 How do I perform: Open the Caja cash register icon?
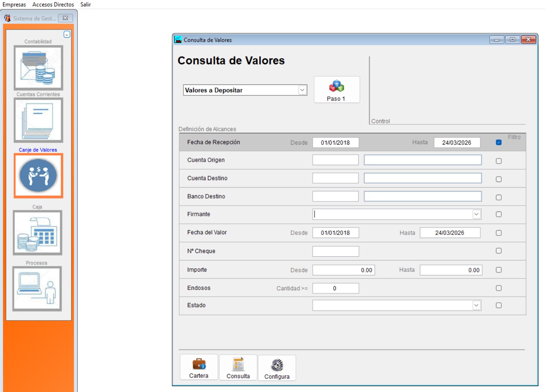tap(38, 232)
